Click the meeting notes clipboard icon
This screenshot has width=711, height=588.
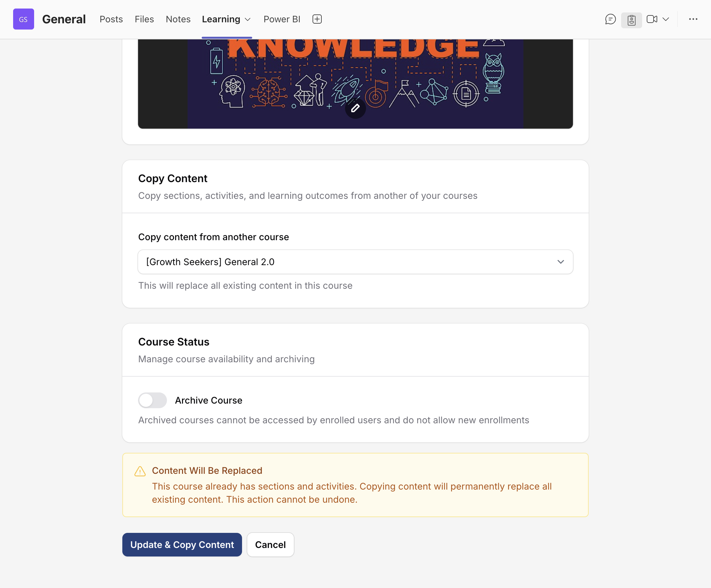tap(631, 20)
